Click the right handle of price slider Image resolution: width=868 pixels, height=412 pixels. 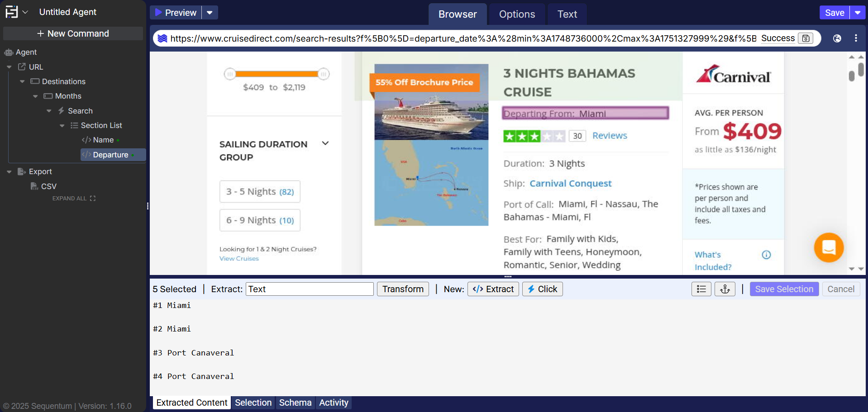[323, 74]
